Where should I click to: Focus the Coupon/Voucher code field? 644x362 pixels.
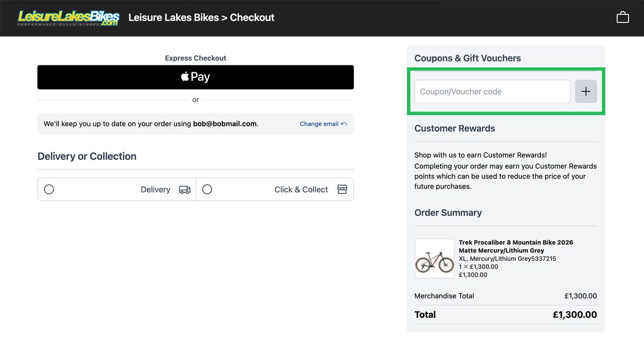492,92
